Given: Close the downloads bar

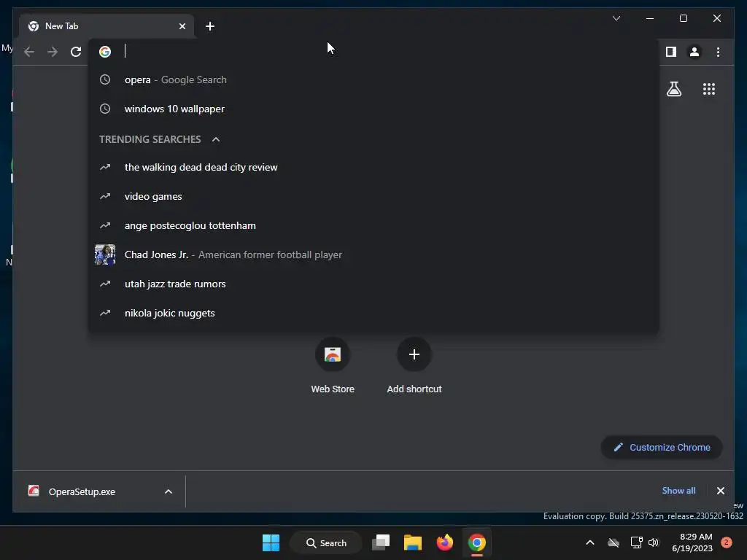Looking at the screenshot, I should click(720, 491).
